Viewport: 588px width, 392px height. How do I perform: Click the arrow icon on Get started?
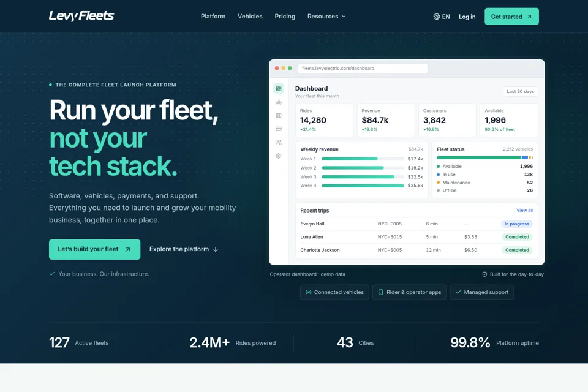pyautogui.click(x=529, y=17)
